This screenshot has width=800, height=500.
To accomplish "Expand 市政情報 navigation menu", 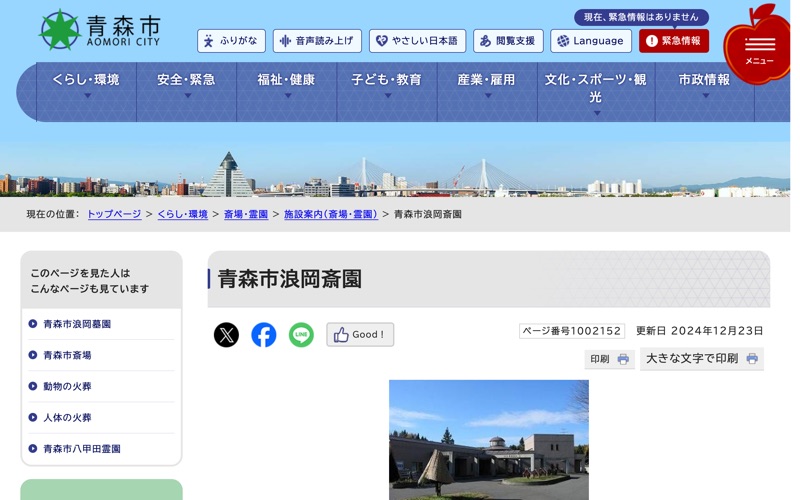I will (x=705, y=92).
